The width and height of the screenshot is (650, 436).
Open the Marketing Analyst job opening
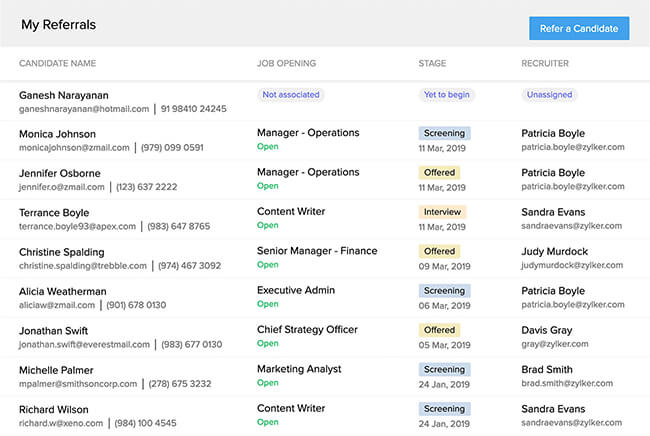(x=299, y=369)
